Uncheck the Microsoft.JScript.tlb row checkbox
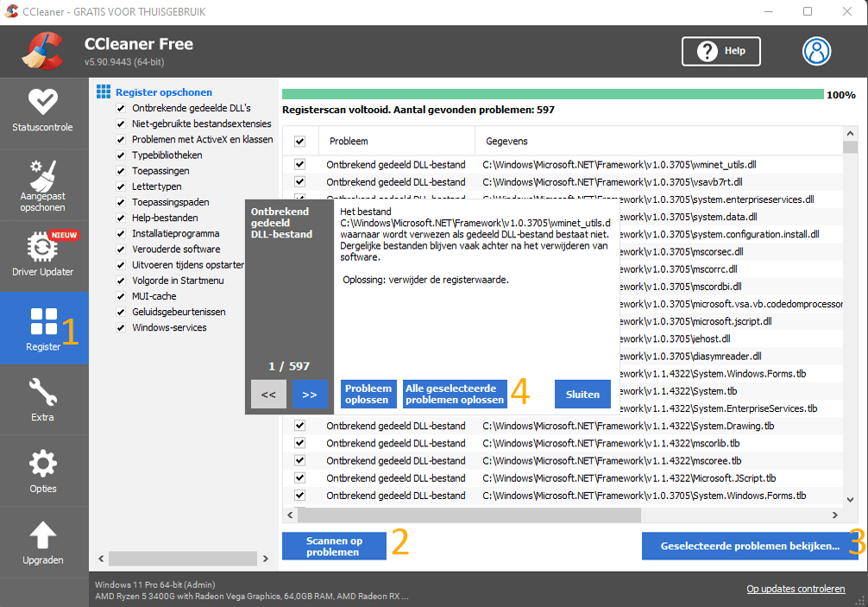Image resolution: width=868 pixels, height=607 pixels. [300, 478]
